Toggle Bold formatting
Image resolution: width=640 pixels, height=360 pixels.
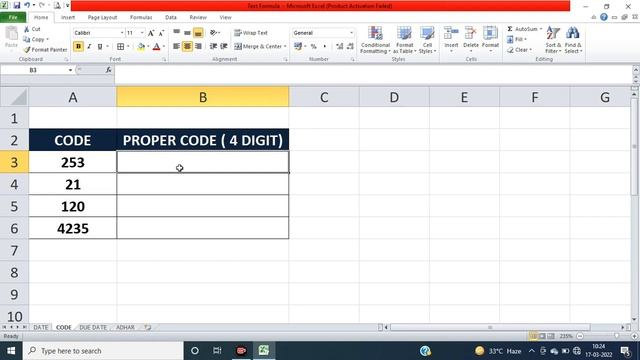pyautogui.click(x=78, y=47)
